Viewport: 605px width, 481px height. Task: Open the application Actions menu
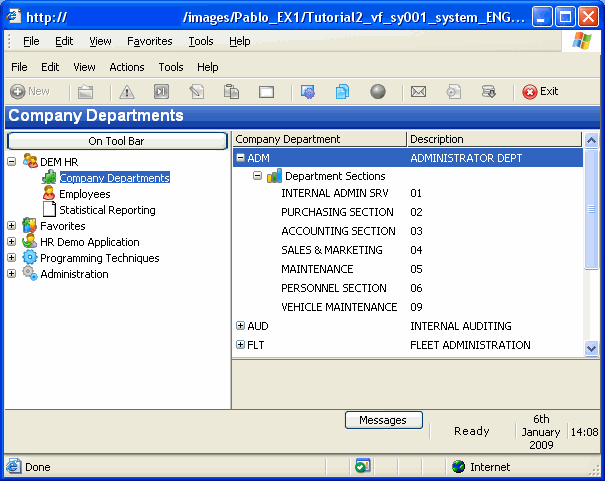(127, 67)
